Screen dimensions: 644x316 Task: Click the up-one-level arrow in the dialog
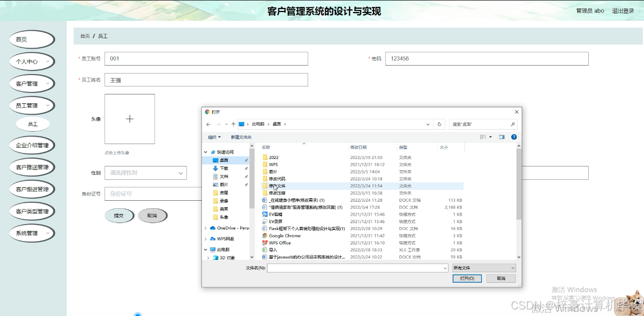[233, 124]
